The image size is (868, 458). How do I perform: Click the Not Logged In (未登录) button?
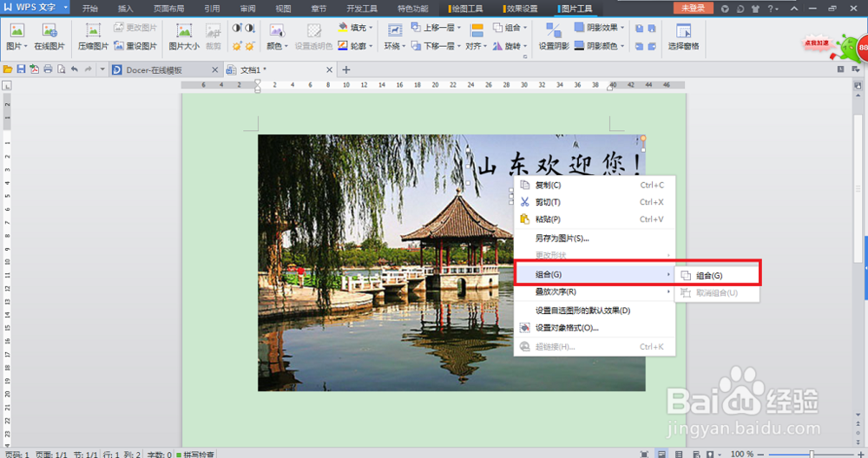693,9
